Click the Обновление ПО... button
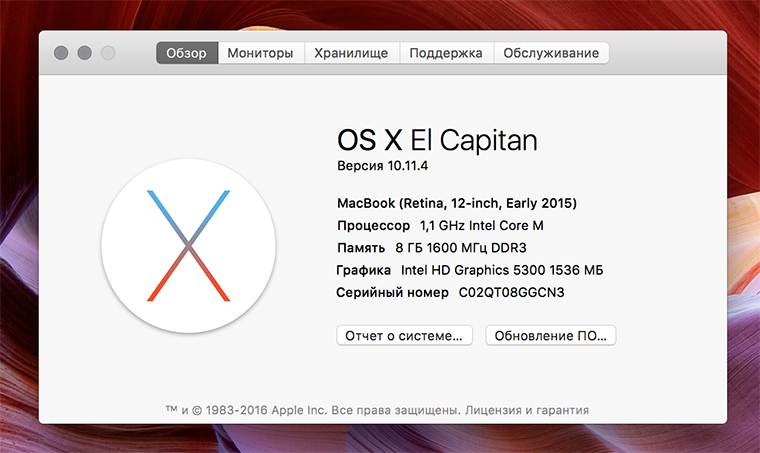This screenshot has width=760, height=453. pyautogui.click(x=551, y=335)
